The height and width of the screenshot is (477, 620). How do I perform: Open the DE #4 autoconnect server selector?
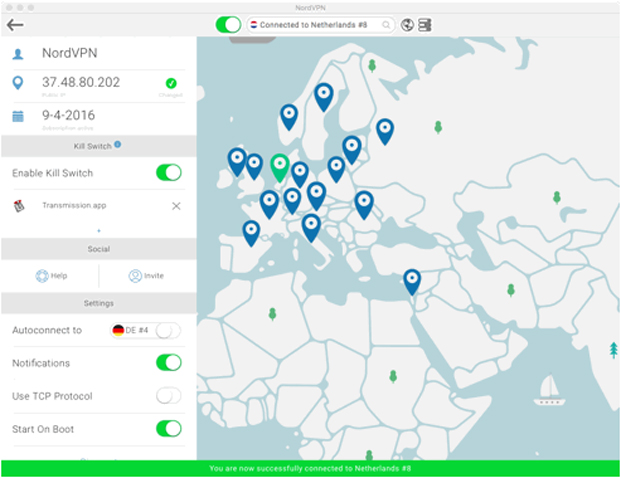pos(132,330)
